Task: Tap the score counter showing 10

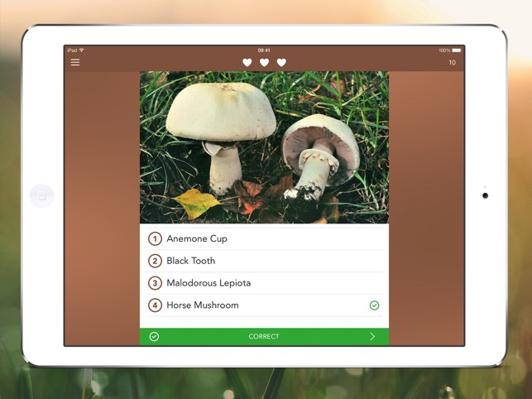Action: coord(452,63)
